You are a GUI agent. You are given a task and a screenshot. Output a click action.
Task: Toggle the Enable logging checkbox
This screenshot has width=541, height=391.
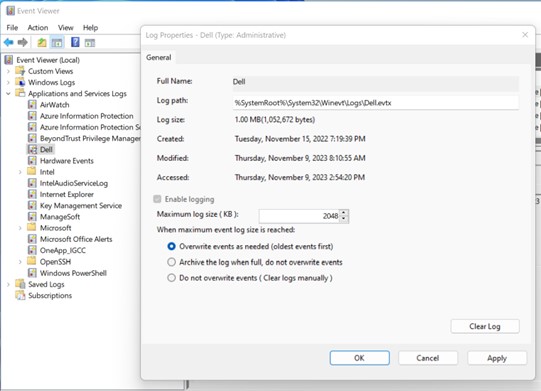(157, 199)
